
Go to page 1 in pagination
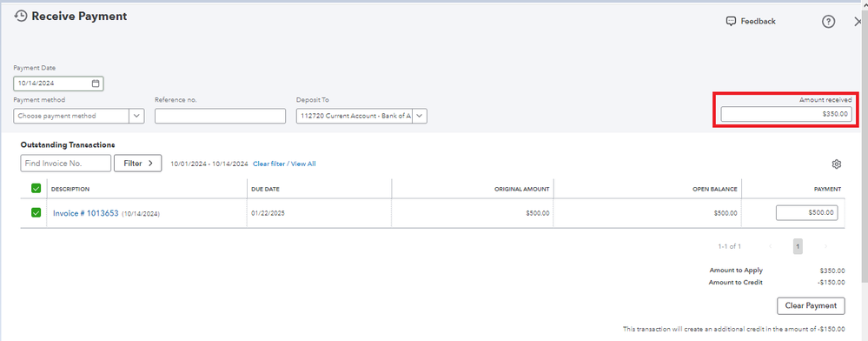(798, 246)
